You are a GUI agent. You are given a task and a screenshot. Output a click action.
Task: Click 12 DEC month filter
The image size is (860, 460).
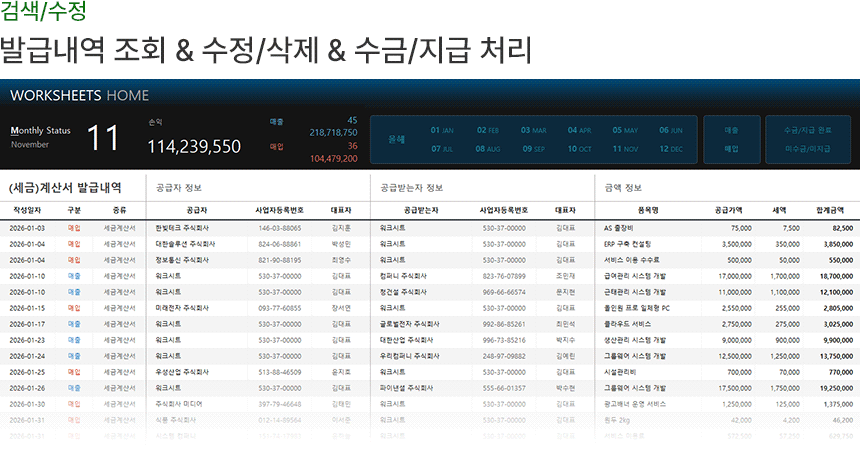(670, 149)
